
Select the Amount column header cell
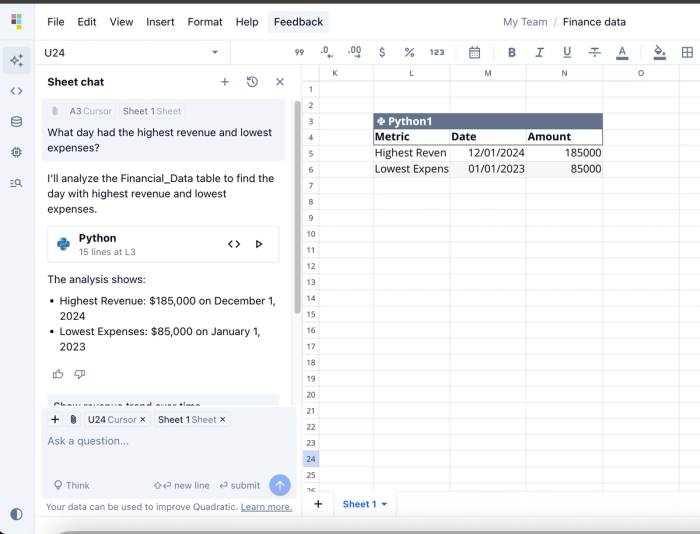click(x=564, y=137)
